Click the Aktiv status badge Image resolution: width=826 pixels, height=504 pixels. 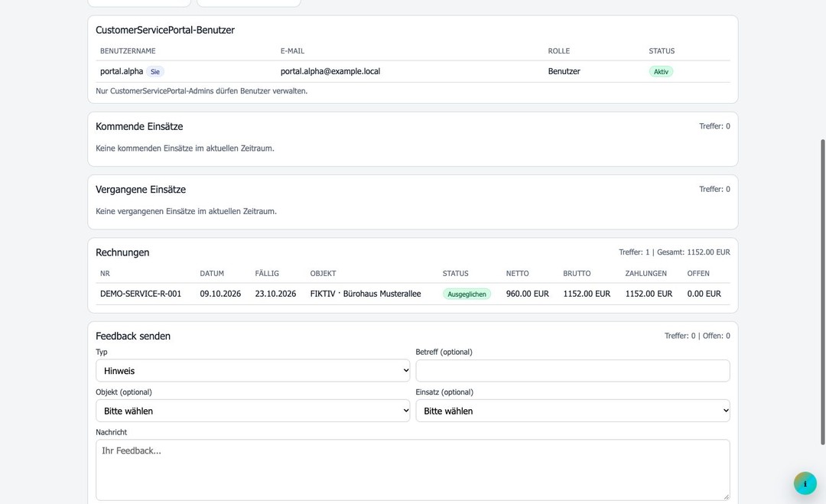(x=661, y=72)
